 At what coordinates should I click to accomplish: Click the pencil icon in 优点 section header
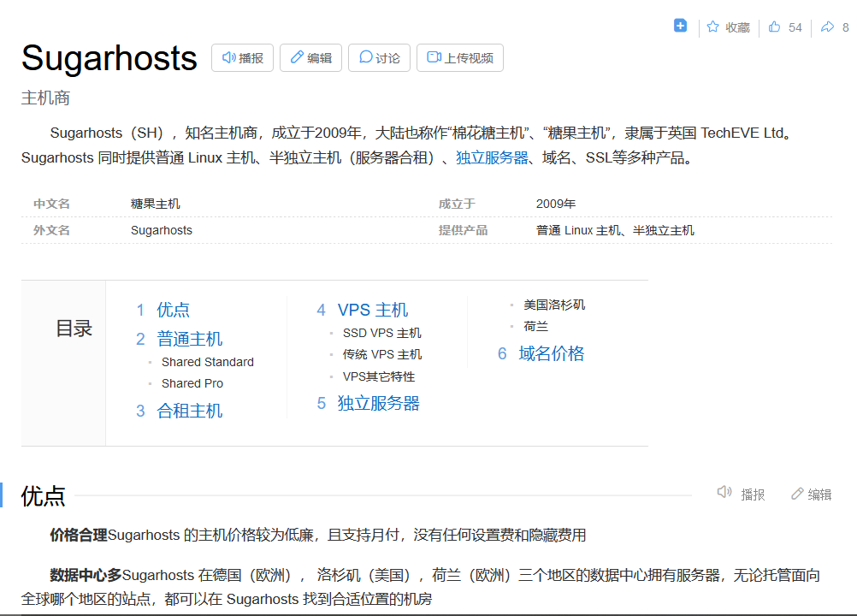pyautogui.click(x=797, y=494)
